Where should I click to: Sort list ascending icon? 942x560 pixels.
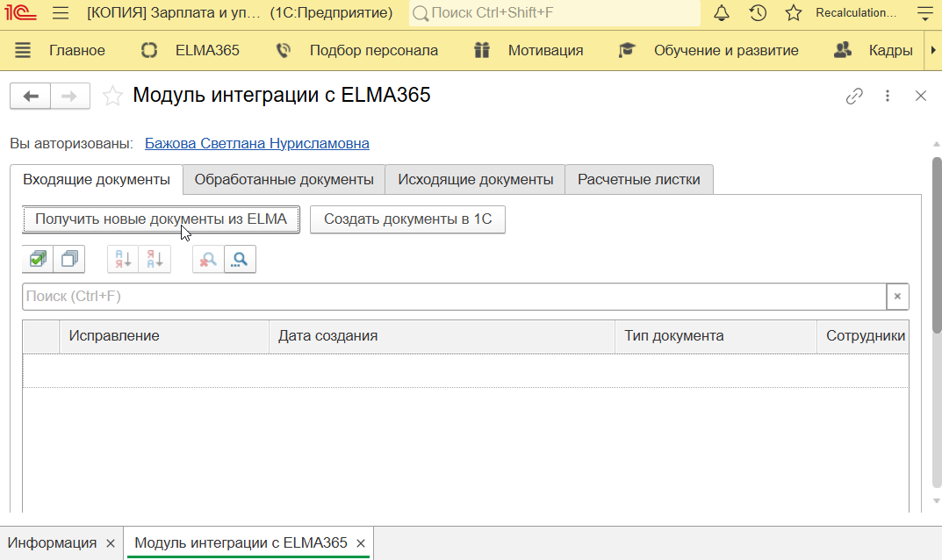point(123,260)
